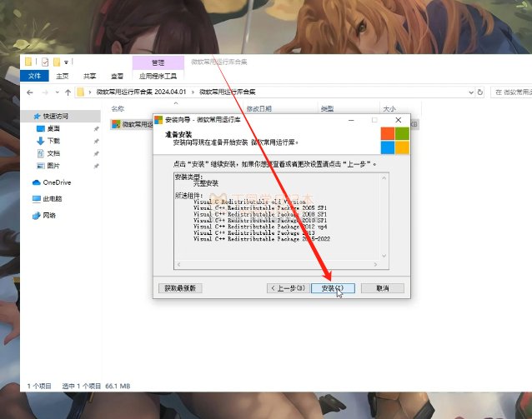Image resolution: width=532 pixels, height=419 pixels.
Task: Click the refresh icon beside address bar
Action: 479,92
